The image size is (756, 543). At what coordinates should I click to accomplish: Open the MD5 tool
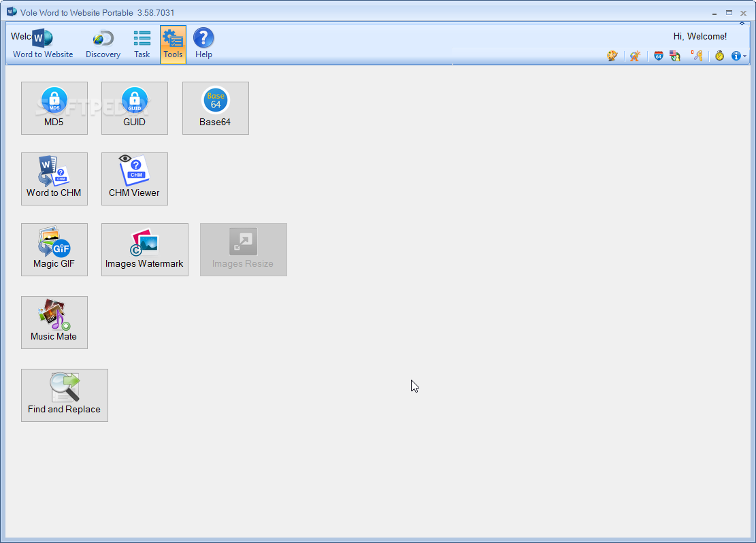[x=54, y=108]
